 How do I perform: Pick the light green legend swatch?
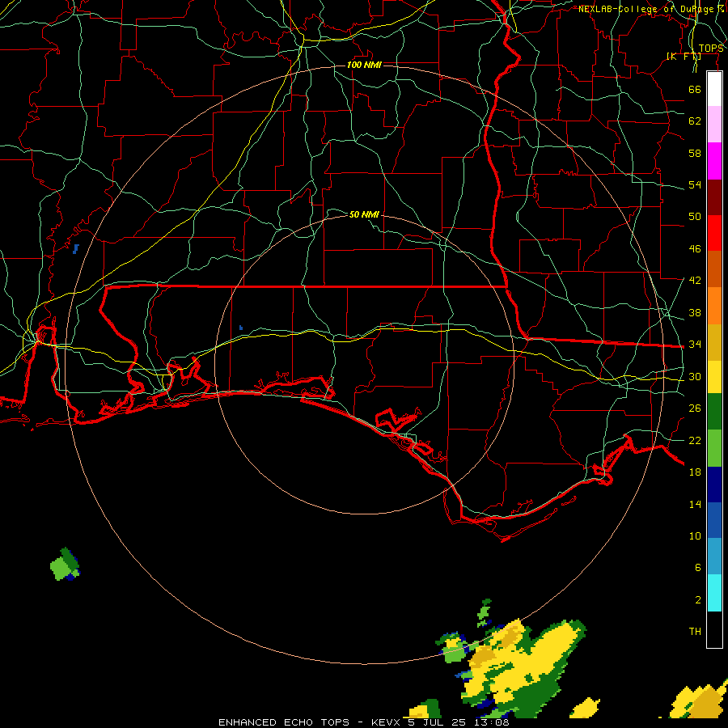[x=714, y=448]
